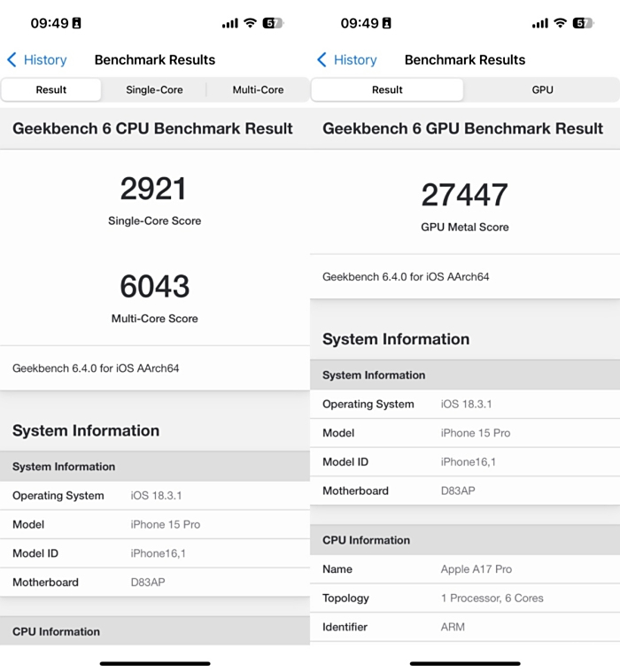Tap the cellular signal icon on the left phone
The width and height of the screenshot is (620, 672).
[x=229, y=23]
